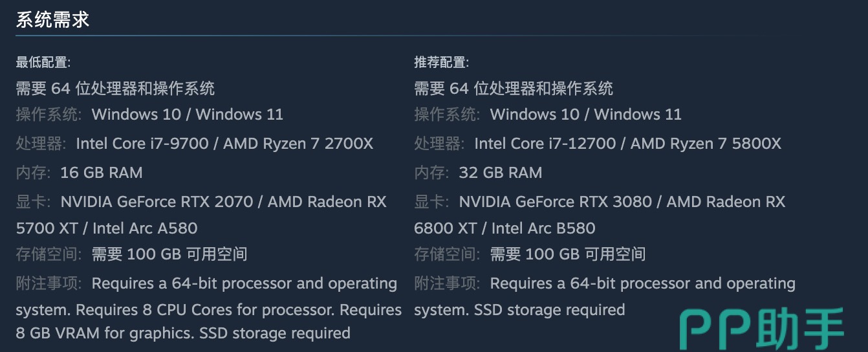868x352 pixels.
Task: Click the Intel Core i7-9700 processor text
Action: pyautogui.click(x=142, y=143)
